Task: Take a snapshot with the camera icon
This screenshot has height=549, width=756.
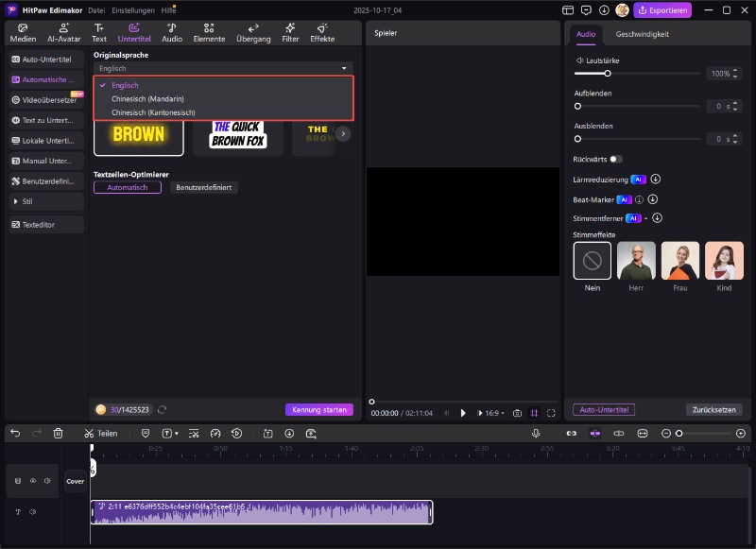Action: click(x=516, y=413)
